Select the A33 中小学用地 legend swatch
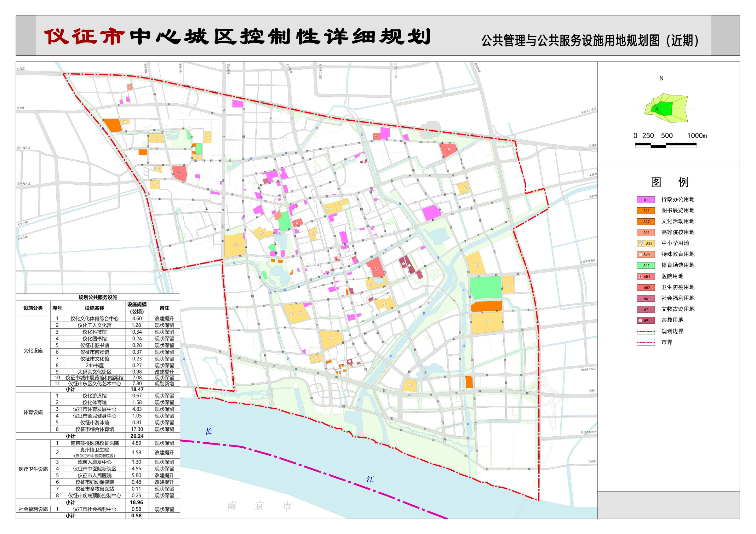Screen dimensions: 756x534 pos(645,243)
